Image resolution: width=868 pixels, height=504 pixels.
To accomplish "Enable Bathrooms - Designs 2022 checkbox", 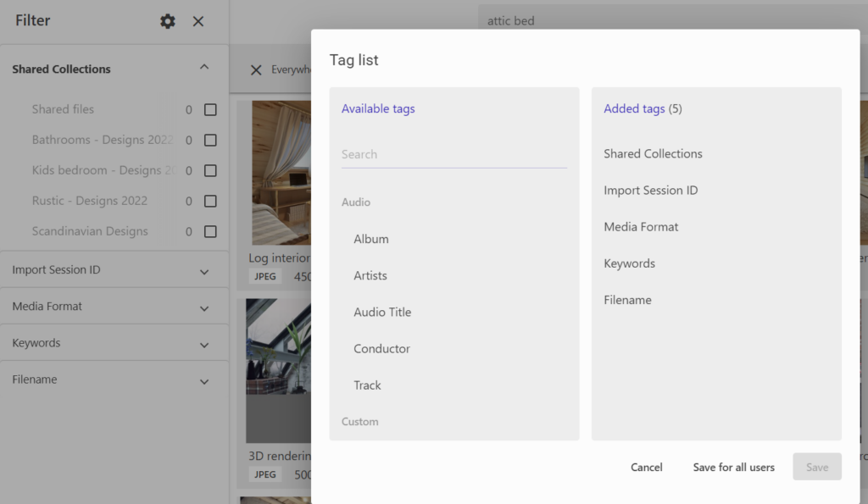I will tap(210, 141).
